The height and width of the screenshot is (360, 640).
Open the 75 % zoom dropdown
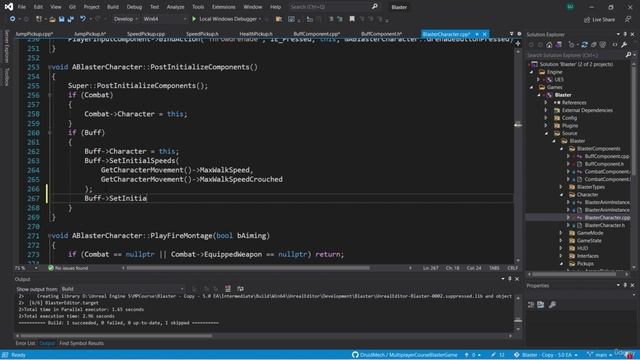pos(26,268)
